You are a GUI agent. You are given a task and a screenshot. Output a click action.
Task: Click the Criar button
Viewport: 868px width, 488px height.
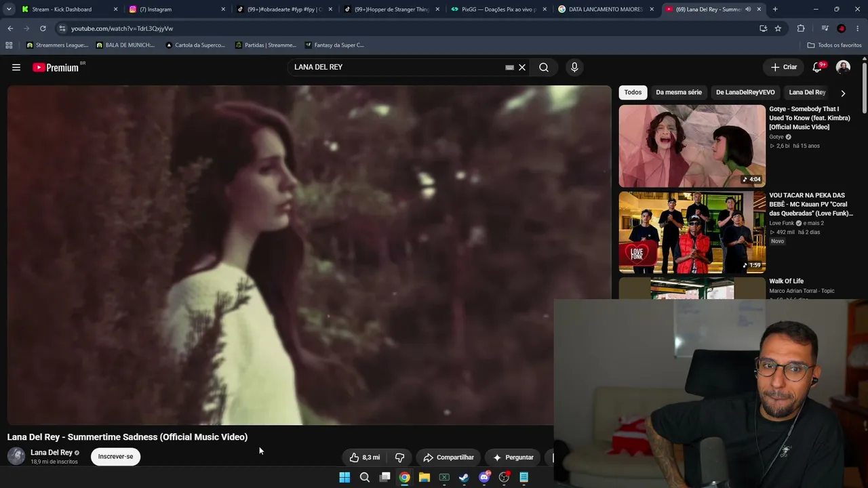click(x=784, y=67)
